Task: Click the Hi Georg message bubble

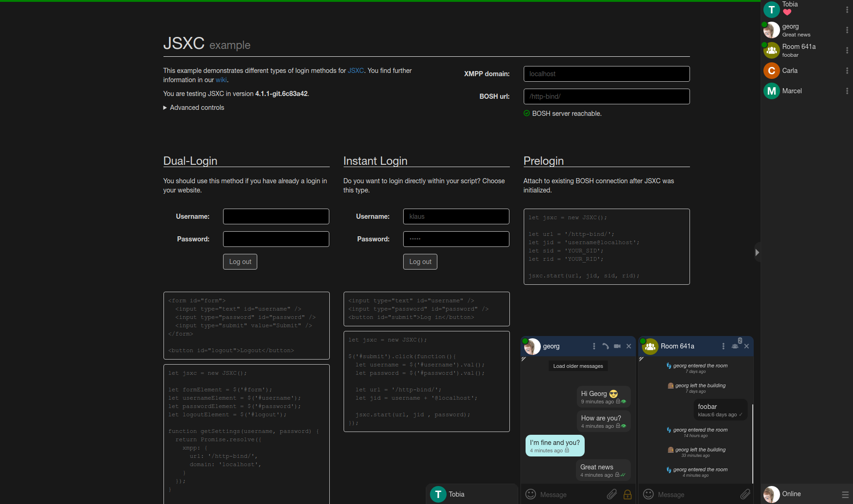Action: click(x=604, y=396)
